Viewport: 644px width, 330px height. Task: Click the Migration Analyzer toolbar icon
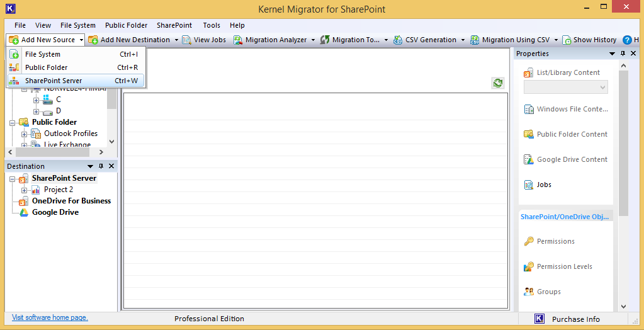click(238, 40)
